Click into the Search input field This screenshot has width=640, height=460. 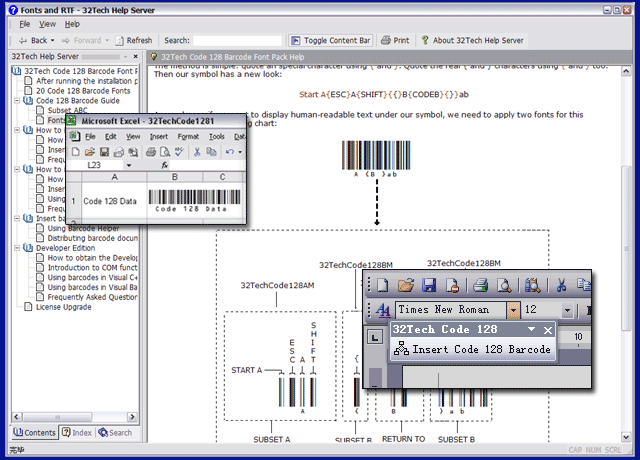coord(237,41)
